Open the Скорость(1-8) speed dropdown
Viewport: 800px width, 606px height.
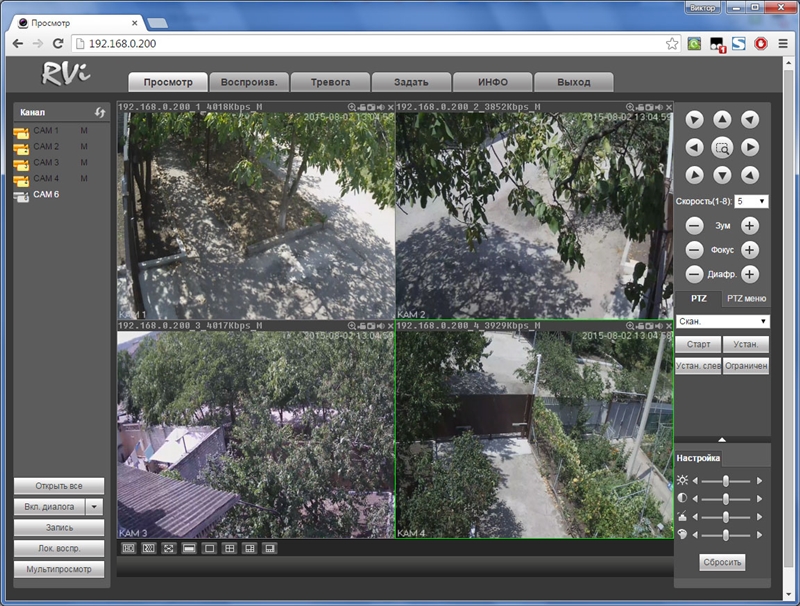[751, 201]
